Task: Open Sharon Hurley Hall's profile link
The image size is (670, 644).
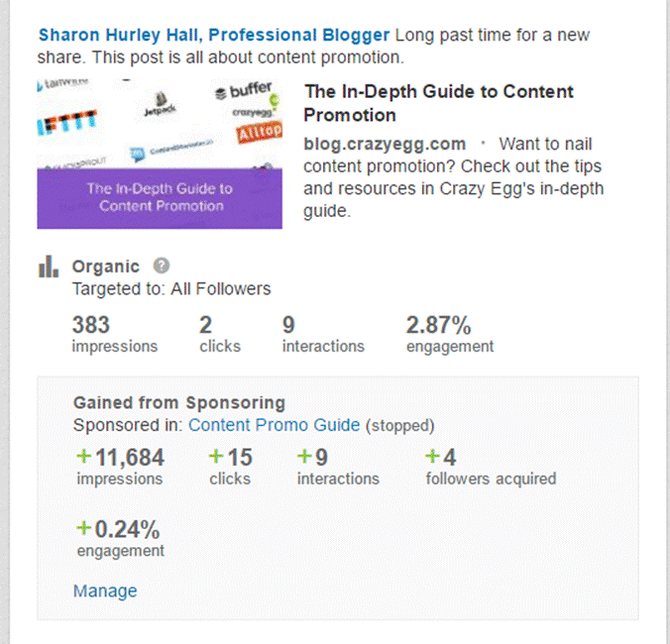Action: (x=214, y=36)
